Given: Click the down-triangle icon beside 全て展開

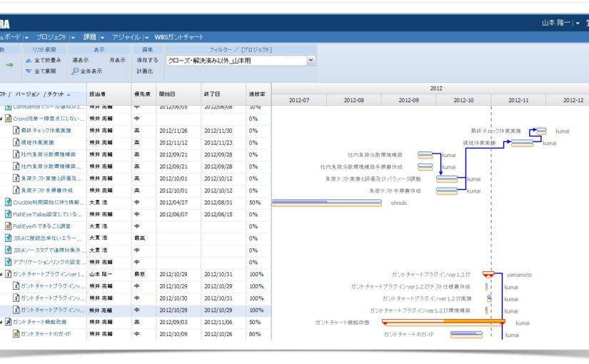Looking at the screenshot, I should point(29,71).
